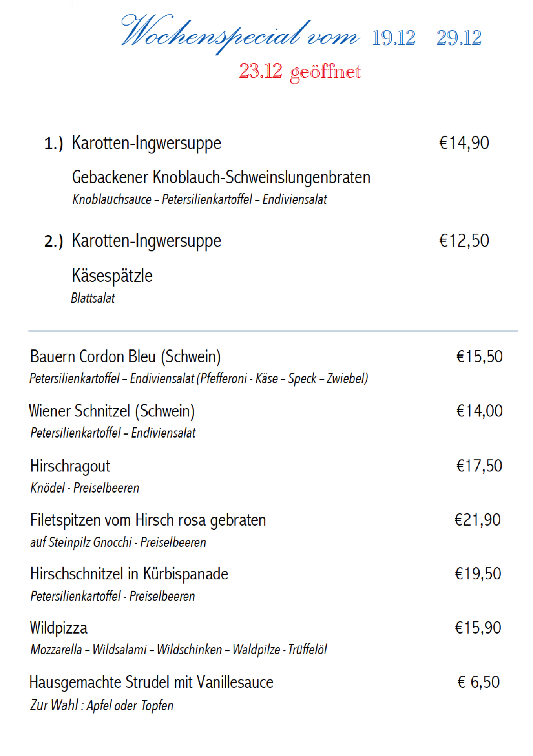Click Hausgemachte Strudel mit Vanillesauce
Image resolution: width=533 pixels, height=756 pixels.
click(152, 683)
